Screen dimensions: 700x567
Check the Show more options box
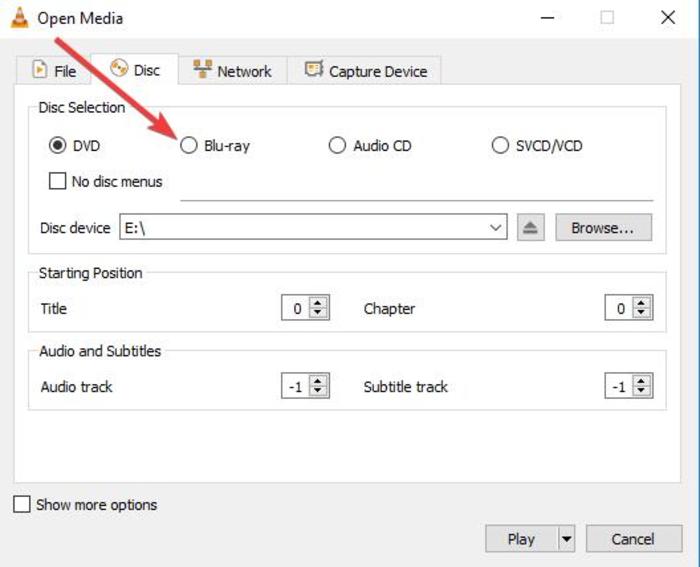coord(22,505)
